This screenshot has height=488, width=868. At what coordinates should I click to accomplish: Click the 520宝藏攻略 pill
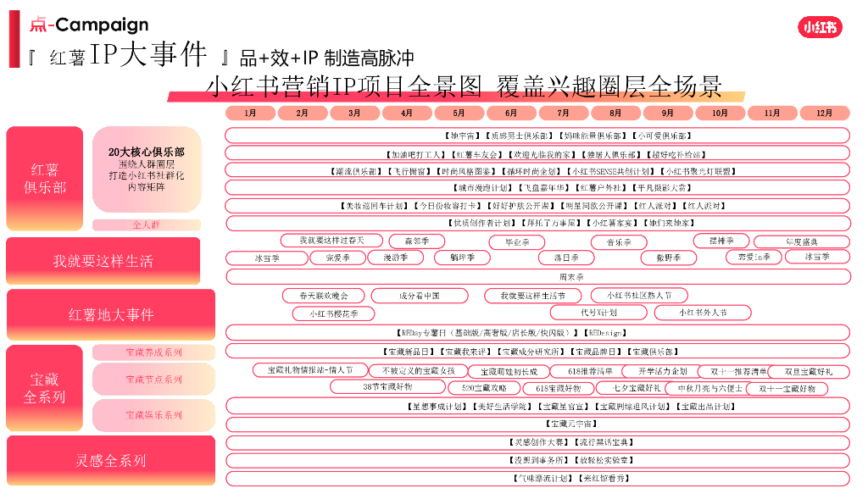[484, 388]
